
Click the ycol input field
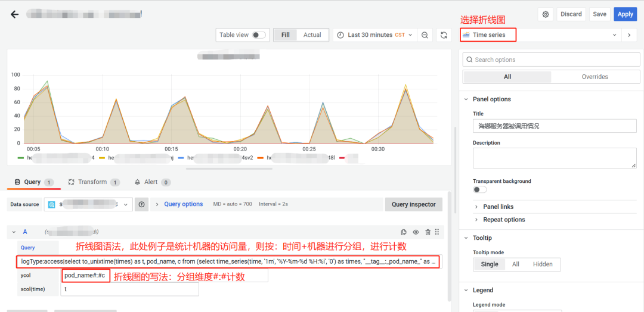point(165,276)
